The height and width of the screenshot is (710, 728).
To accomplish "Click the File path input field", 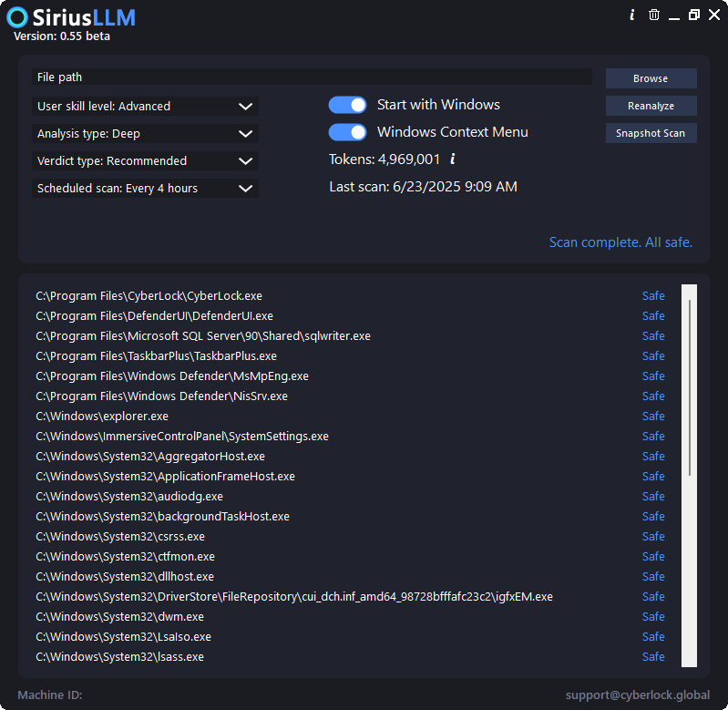I will pos(312,77).
